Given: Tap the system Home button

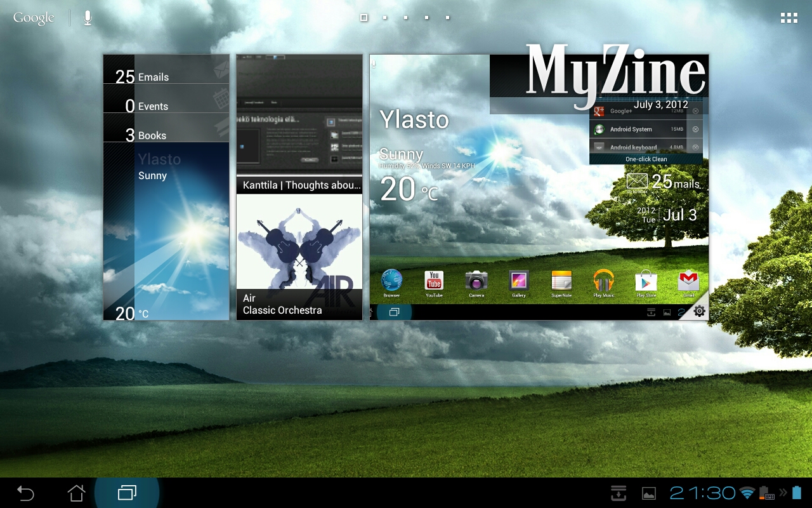Looking at the screenshot, I should 76,493.
